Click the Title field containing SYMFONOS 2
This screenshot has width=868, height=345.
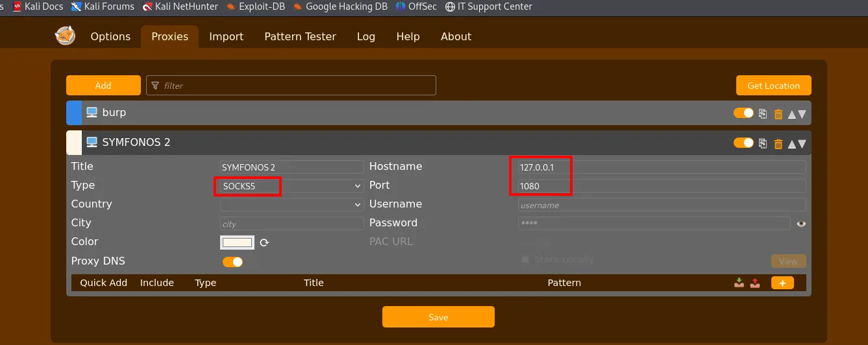click(x=291, y=167)
